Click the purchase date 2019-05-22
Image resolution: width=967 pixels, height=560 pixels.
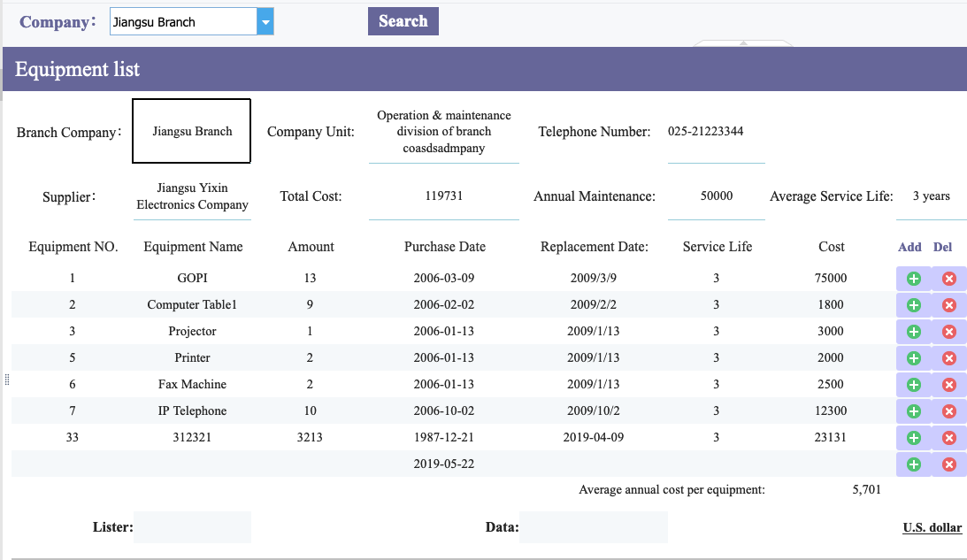tap(444, 464)
